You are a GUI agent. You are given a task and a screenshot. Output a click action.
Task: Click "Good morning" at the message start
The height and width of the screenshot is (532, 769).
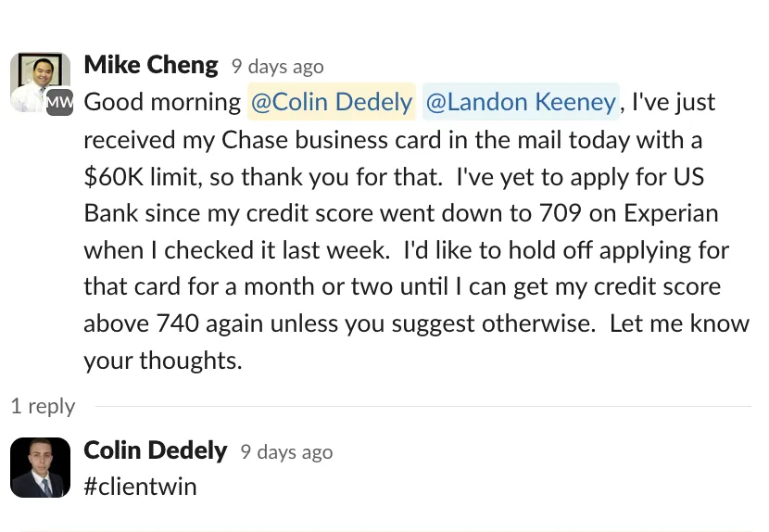(162, 102)
